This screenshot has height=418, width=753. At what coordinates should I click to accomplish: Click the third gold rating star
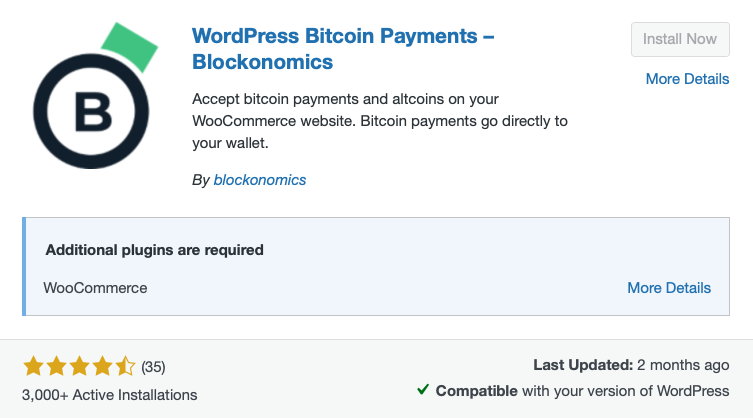pyautogui.click(x=78, y=366)
